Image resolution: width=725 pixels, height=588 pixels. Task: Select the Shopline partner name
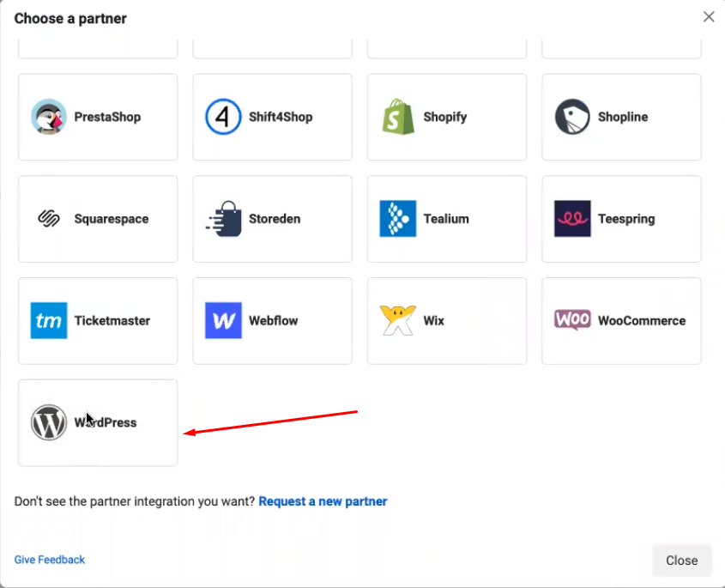[623, 117]
